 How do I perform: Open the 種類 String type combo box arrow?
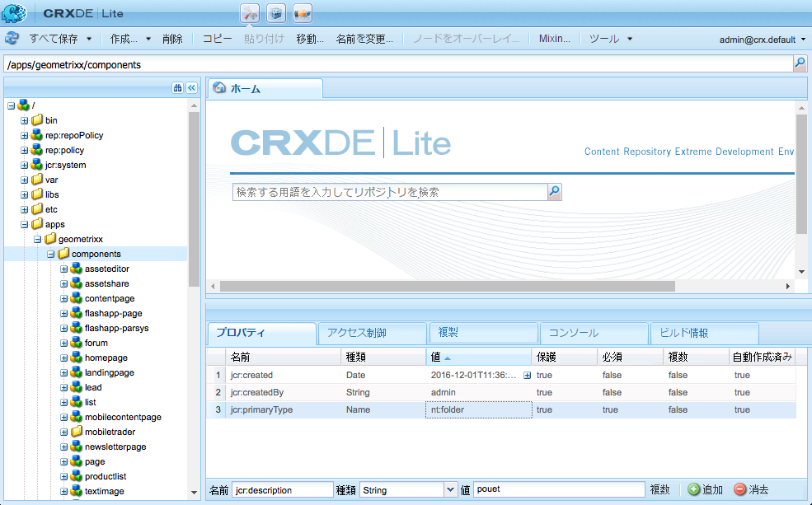click(x=451, y=489)
